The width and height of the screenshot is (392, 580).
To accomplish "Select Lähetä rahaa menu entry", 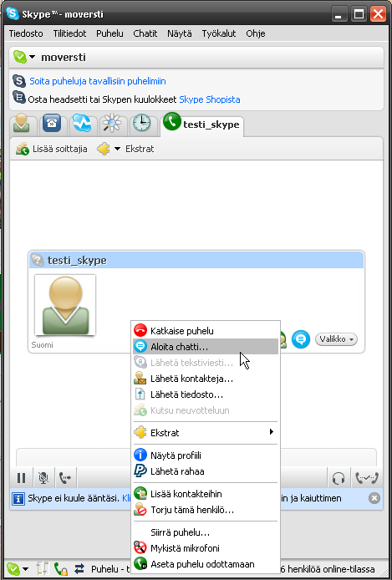I will 206,471.
